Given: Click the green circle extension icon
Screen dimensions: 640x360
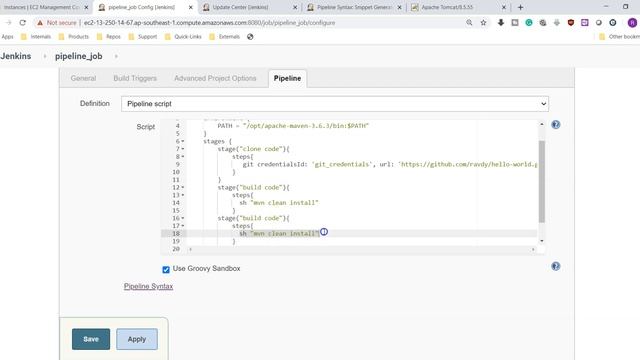Looking at the screenshot, I should click(529, 23).
